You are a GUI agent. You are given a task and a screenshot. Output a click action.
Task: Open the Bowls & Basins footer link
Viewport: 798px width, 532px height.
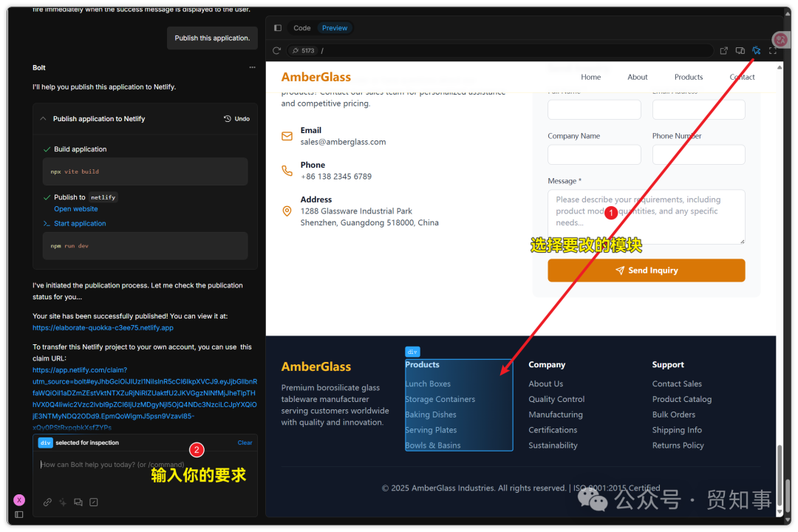[432, 445]
